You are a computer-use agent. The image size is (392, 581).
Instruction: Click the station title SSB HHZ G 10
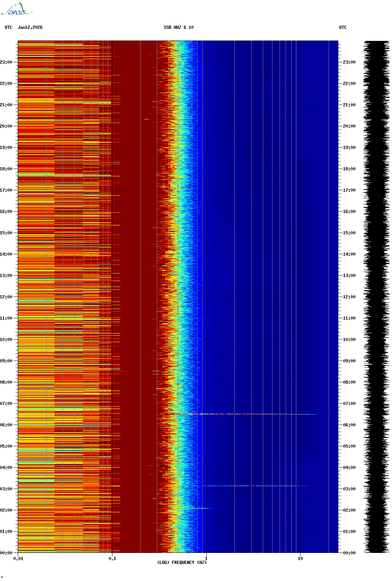coord(179,27)
